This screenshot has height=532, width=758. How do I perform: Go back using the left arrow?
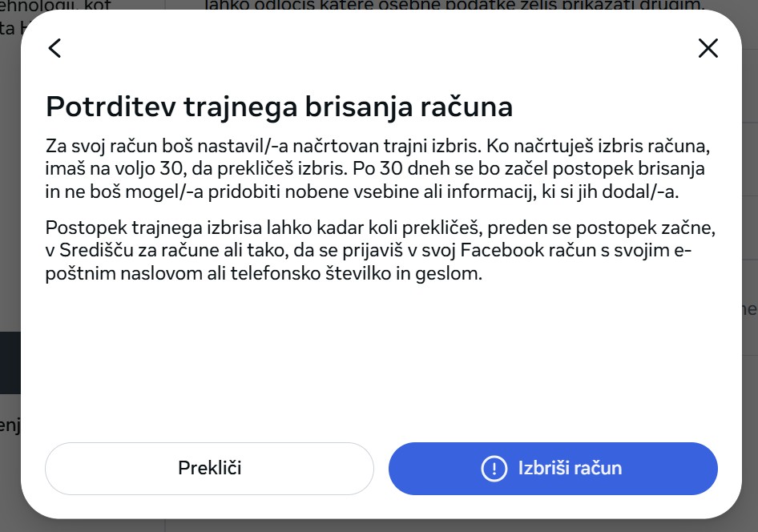pos(54,48)
